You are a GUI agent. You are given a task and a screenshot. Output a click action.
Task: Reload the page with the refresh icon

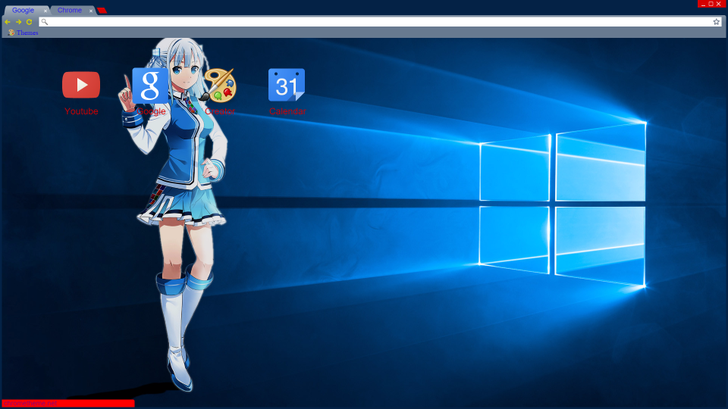(29, 22)
